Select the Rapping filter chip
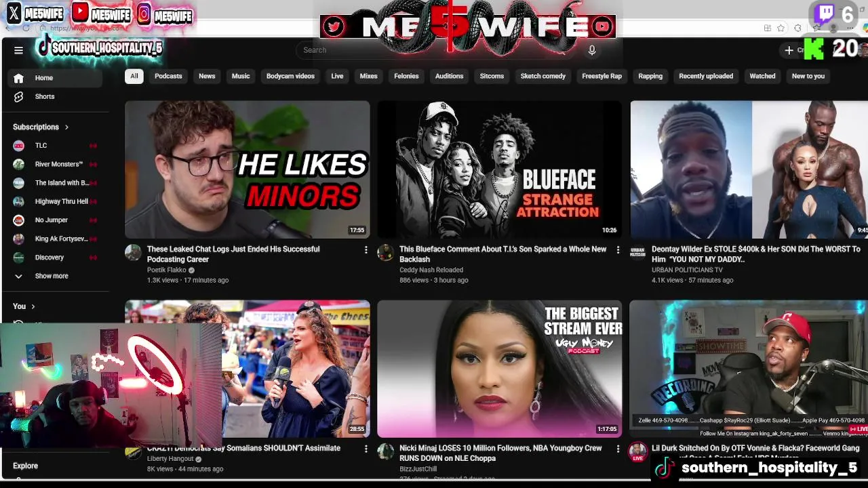This screenshot has width=868, height=488. click(650, 77)
